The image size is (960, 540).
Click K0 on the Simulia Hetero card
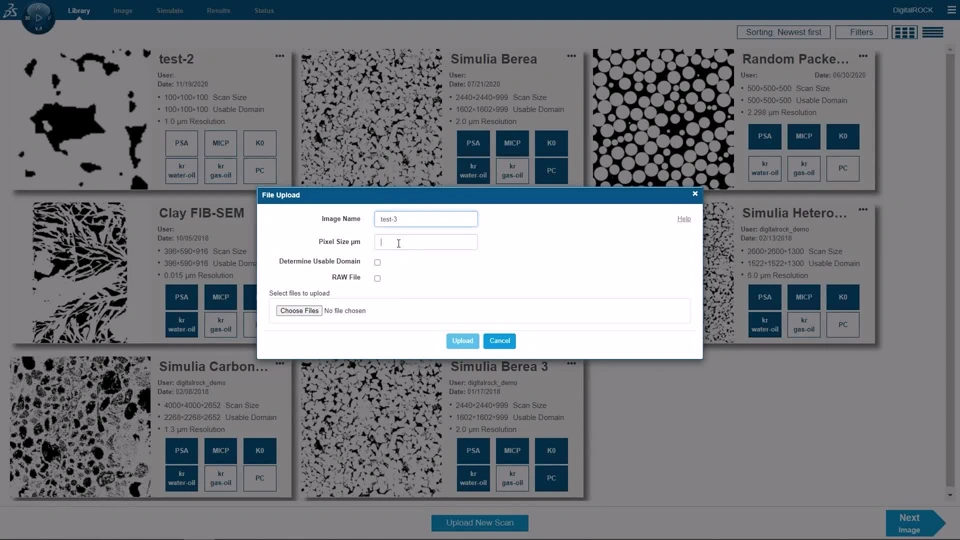click(843, 297)
